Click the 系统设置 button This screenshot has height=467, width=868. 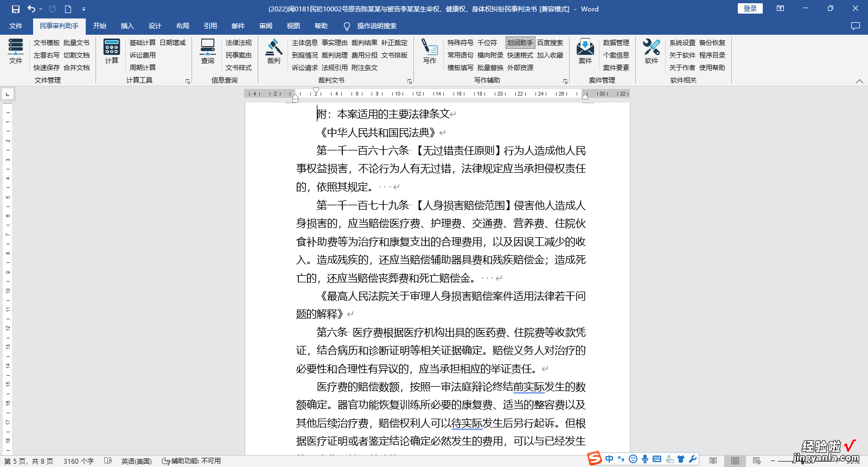click(x=682, y=42)
